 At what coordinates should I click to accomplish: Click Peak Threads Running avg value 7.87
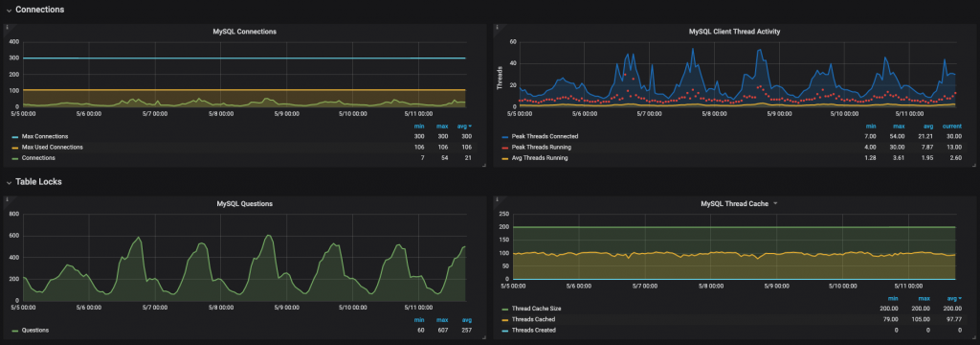[x=926, y=148]
